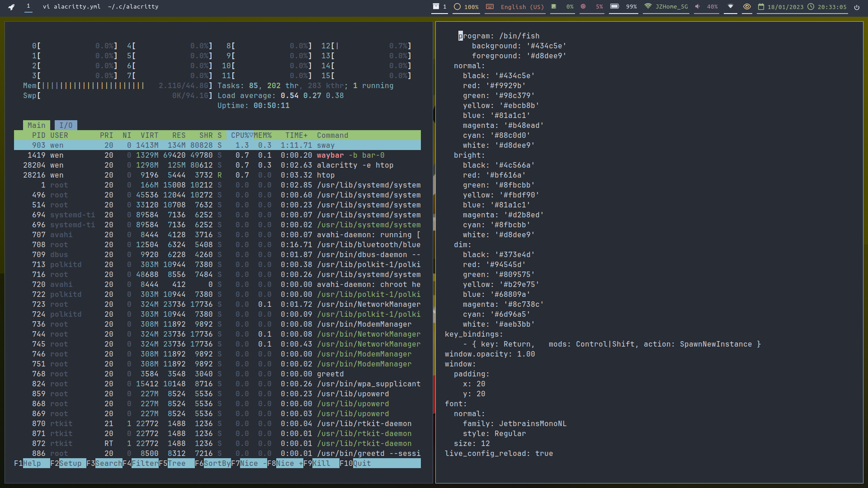Click F1 Help in htop footer
The width and height of the screenshot is (868, 488).
click(x=32, y=463)
